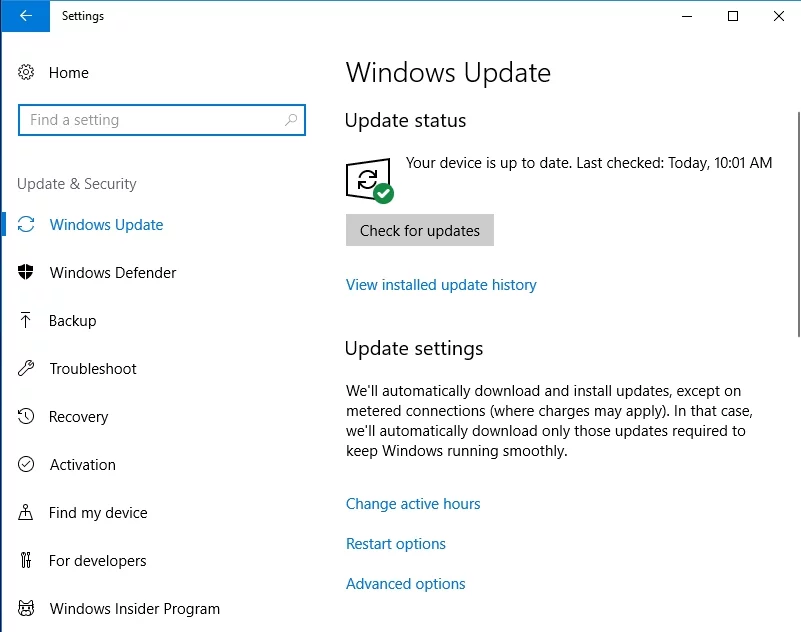
Task: Click the back arrow in Settings header
Action: pos(26,16)
